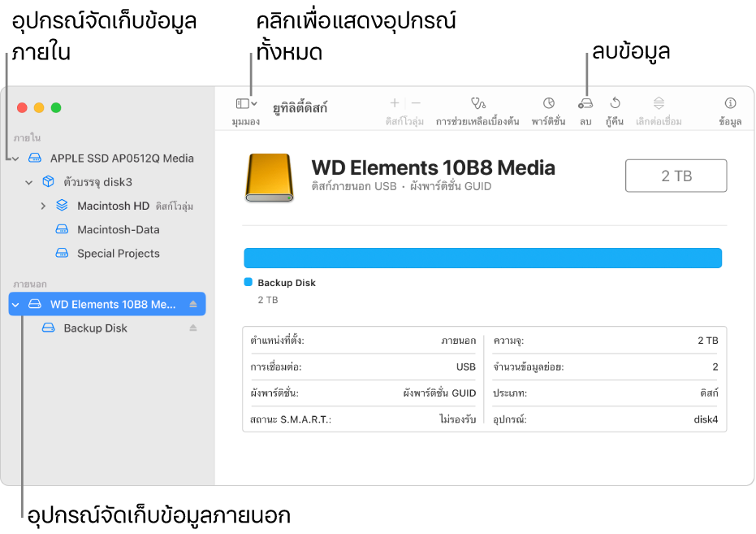
Task: Click the Special Projects volume icon
Action: click(62, 253)
